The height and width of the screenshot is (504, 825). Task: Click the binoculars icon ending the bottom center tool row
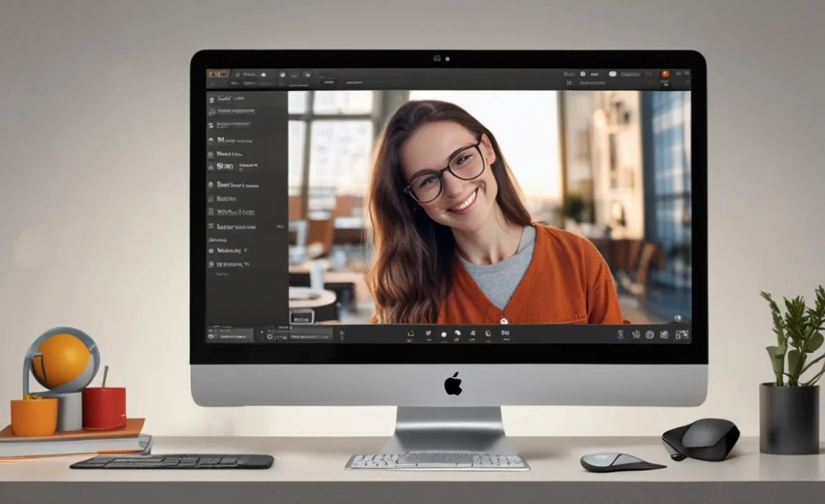(505, 333)
